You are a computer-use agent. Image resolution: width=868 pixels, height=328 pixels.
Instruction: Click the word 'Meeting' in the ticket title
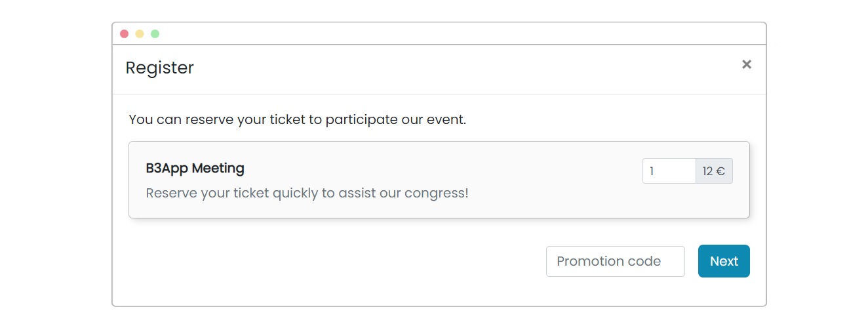218,168
